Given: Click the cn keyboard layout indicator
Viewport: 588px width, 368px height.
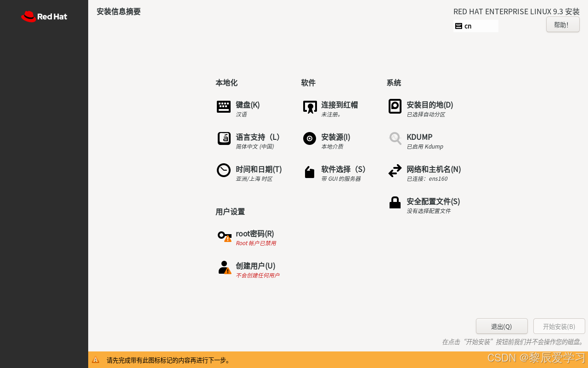Looking at the screenshot, I should (x=476, y=26).
